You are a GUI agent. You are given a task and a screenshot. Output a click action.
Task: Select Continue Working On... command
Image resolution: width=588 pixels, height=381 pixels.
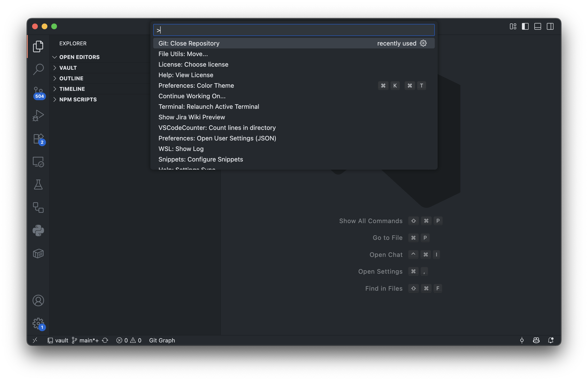(294, 96)
